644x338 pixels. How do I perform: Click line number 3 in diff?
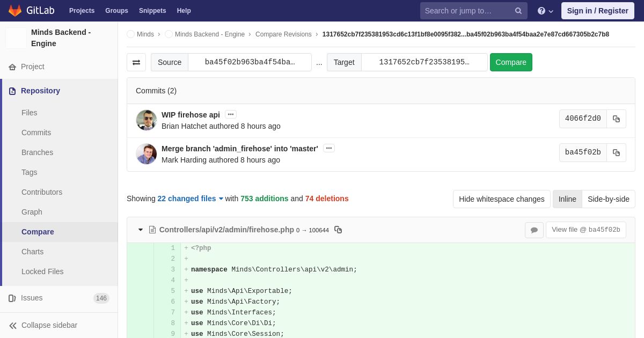tap(173, 270)
